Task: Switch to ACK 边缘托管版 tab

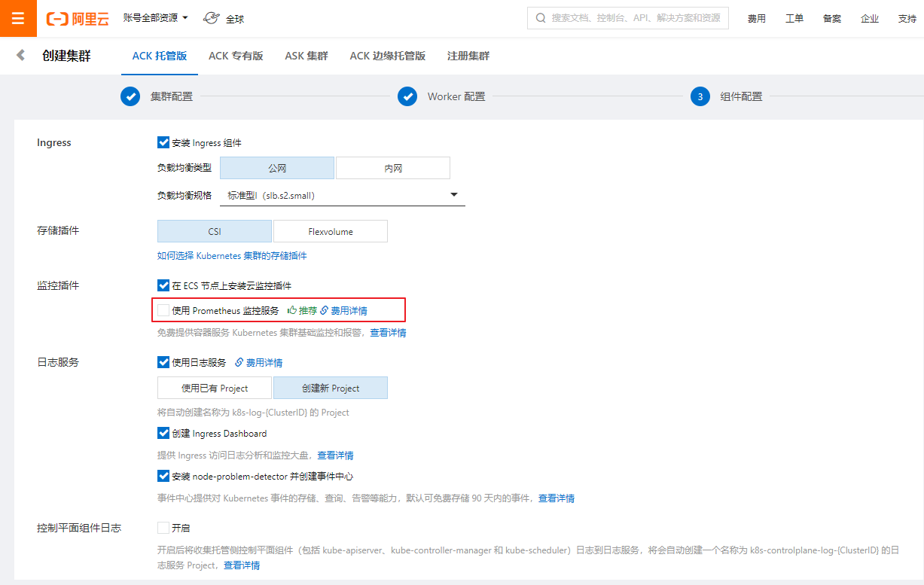Action: point(388,56)
